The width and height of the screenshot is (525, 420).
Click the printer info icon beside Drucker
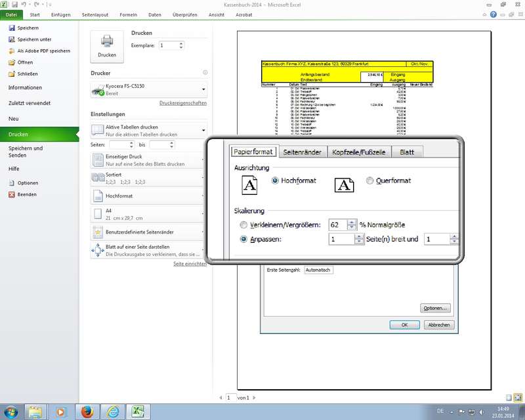click(x=205, y=73)
